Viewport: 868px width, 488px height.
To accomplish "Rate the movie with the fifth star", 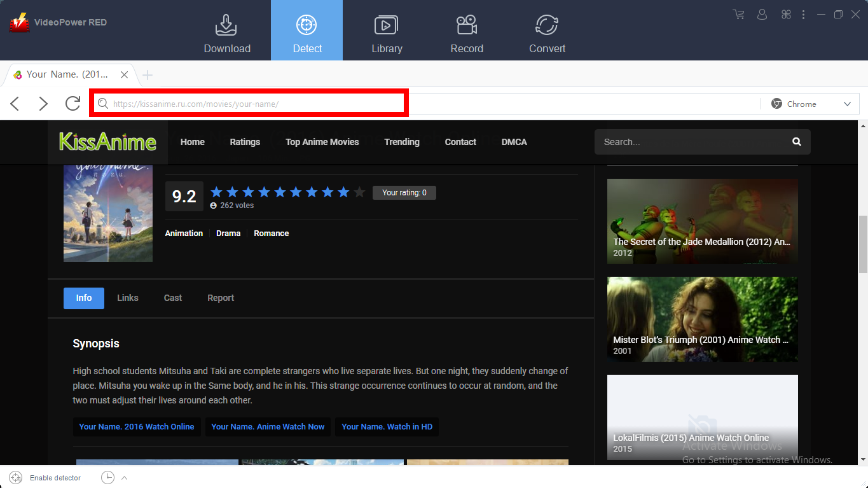I will coord(280,192).
